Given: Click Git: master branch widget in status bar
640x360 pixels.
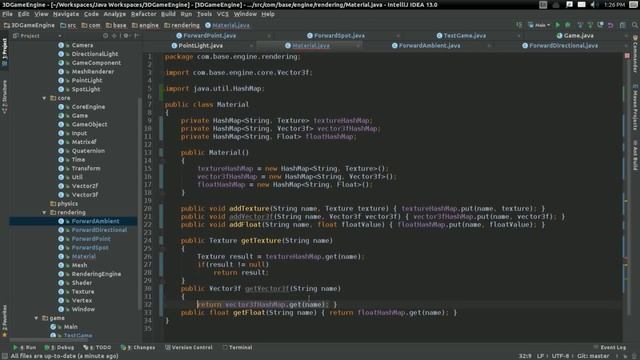Looking at the screenshot, I should (x=593, y=356).
